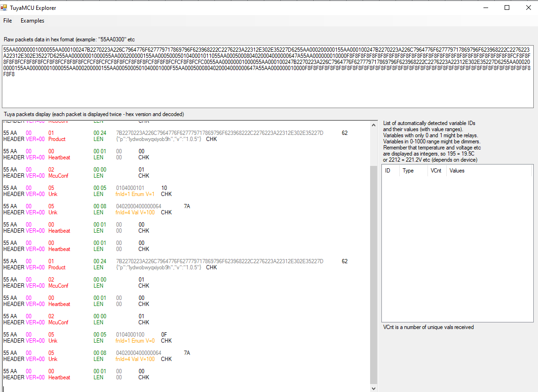Click inside the raw packets hex data field
Viewport: 538px width, 392px height.
click(268, 77)
